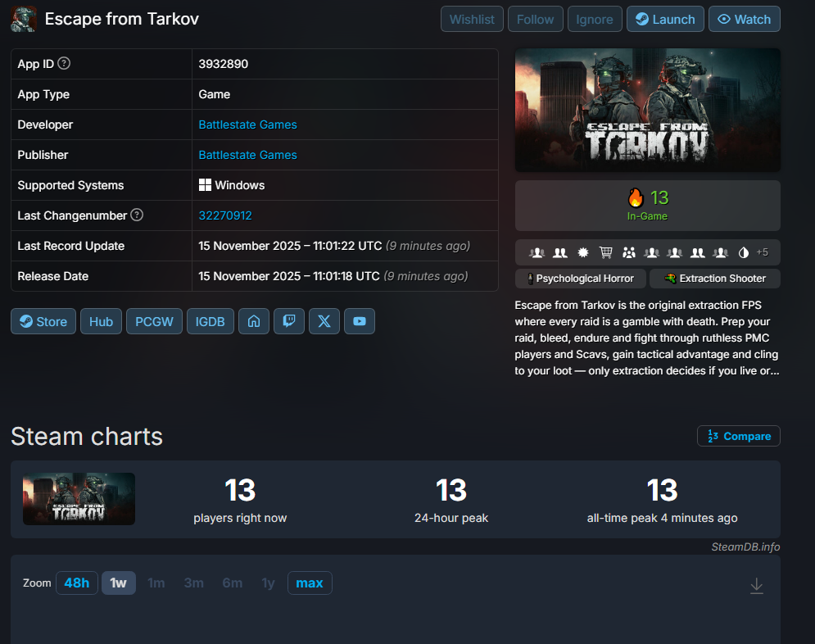Open the App ID help question mark
Screen dimensions: 815x644
pyautogui.click(x=64, y=63)
